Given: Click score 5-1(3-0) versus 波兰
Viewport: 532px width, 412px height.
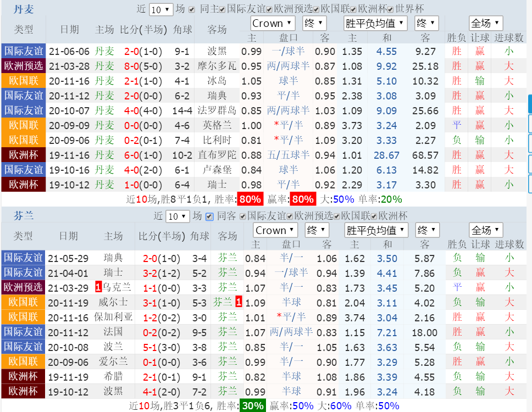Looking at the screenshot, I should (162, 348).
